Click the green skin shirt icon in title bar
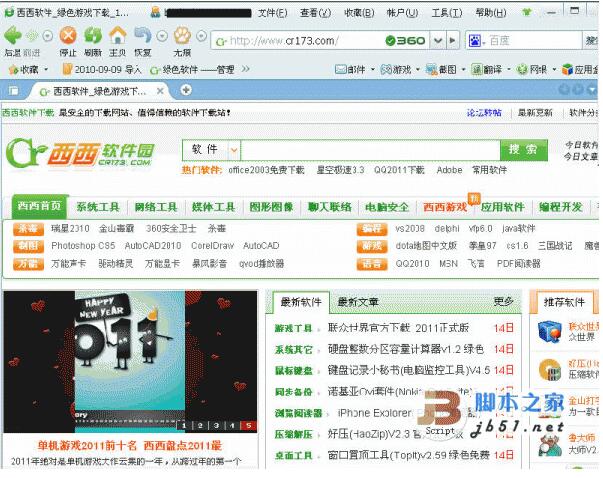 [x=527, y=12]
